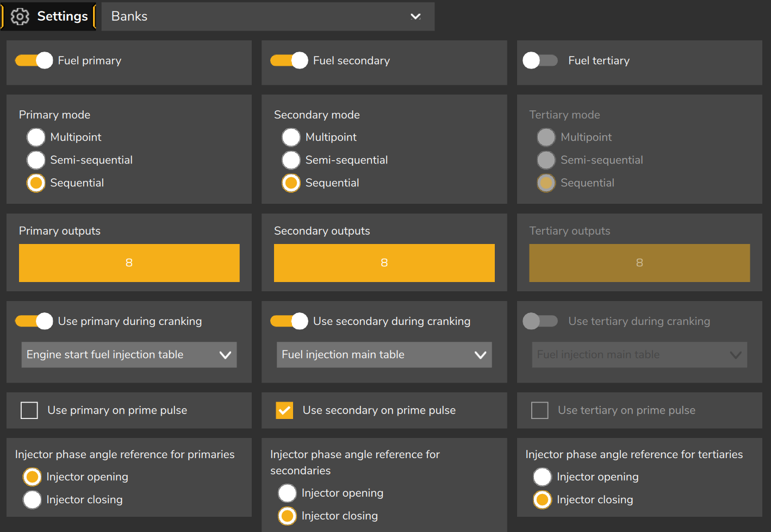Click the Settings gear icon
771x532 pixels.
(x=20, y=16)
